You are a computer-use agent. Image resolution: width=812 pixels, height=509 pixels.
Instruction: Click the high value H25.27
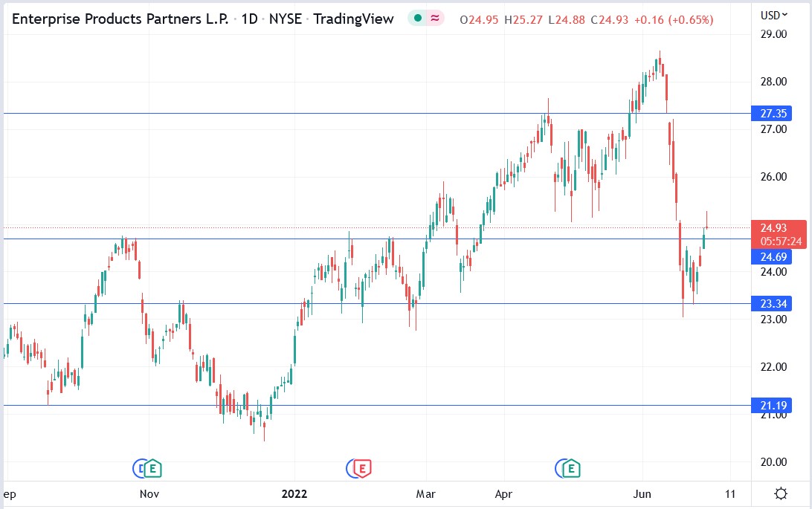point(523,19)
